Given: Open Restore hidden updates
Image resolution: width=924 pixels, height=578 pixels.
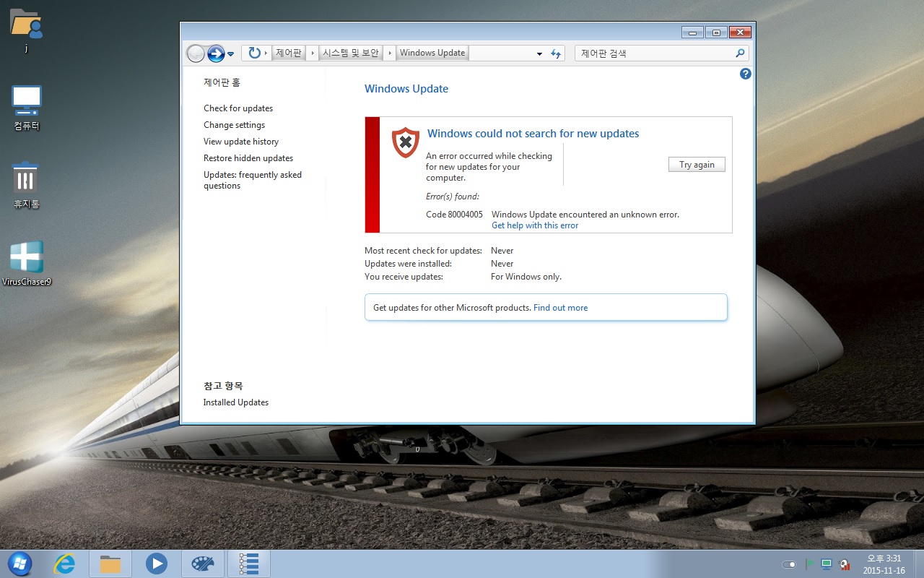Looking at the screenshot, I should 248,158.
